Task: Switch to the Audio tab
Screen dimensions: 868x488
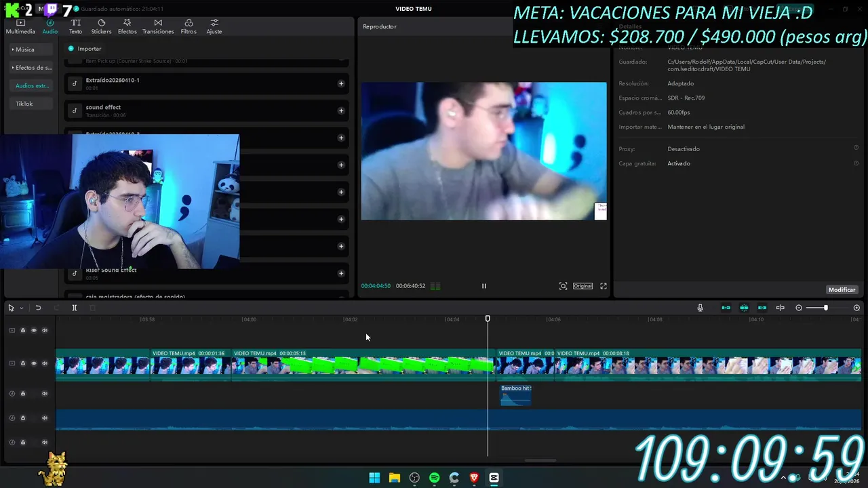Action: point(50,26)
